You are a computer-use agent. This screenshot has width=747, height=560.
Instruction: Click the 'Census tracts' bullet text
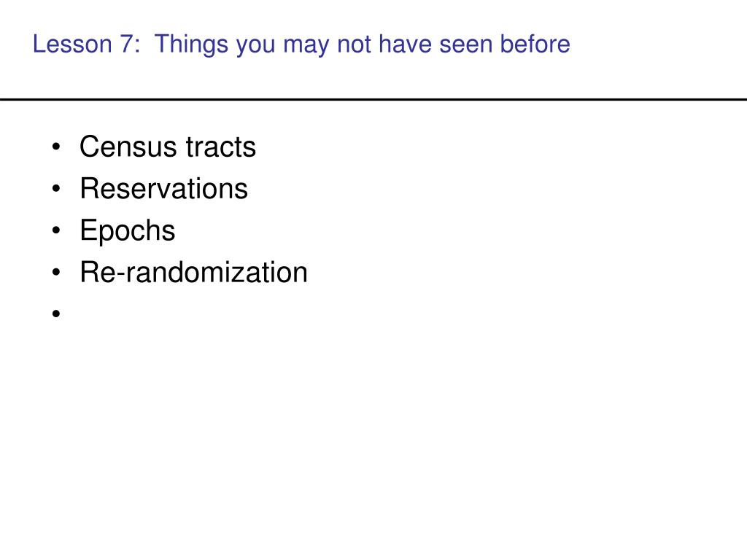(x=168, y=147)
